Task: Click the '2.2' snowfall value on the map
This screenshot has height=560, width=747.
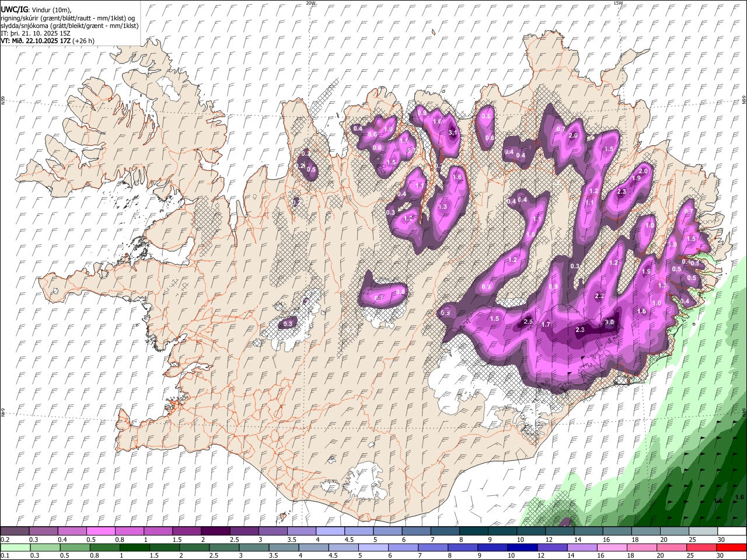Action: click(x=599, y=296)
